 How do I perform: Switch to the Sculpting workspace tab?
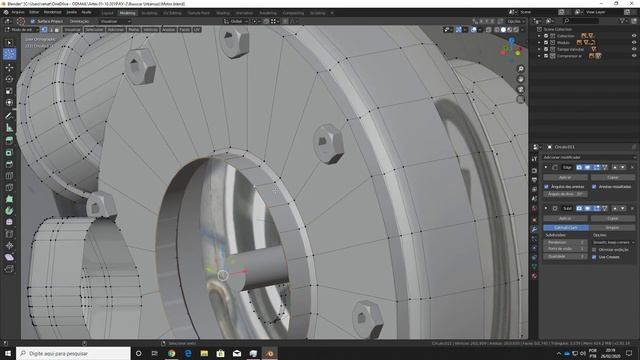tap(149, 13)
